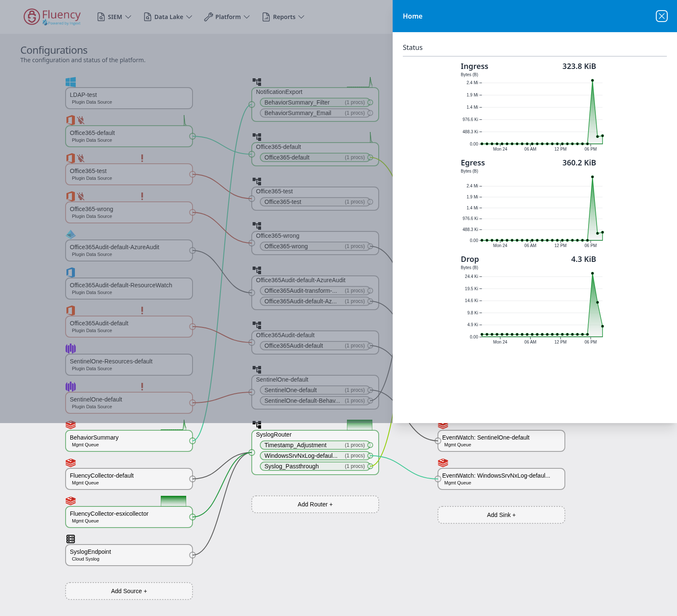The width and height of the screenshot is (677, 616).
Task: Click the Redis icon above FluencyCollector-default
Action: pyautogui.click(x=71, y=463)
